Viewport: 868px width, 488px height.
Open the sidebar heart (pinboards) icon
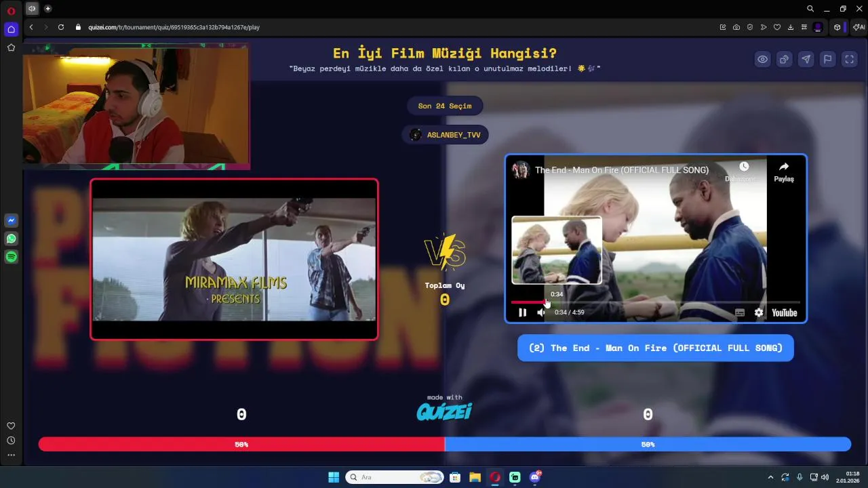coord(11,426)
